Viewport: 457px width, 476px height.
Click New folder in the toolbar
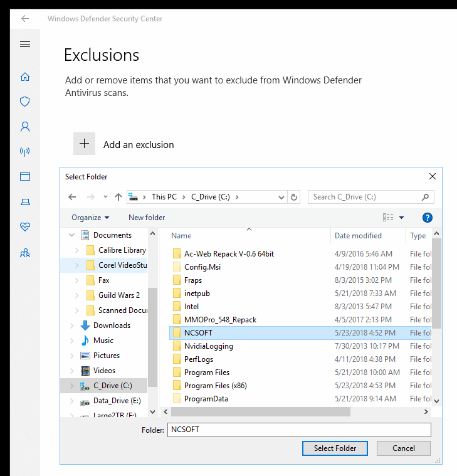click(147, 218)
